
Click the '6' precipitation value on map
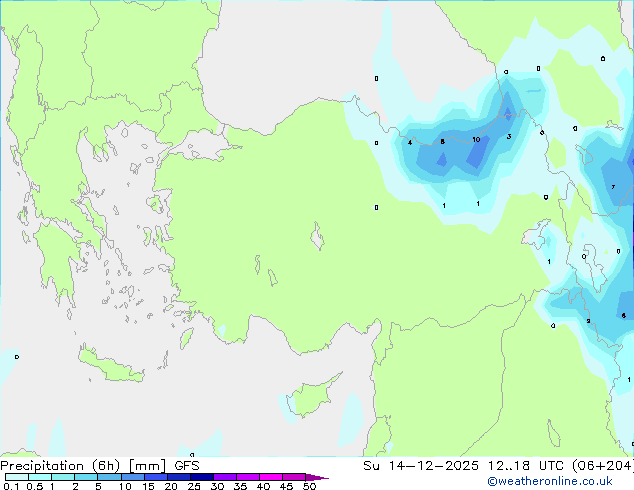[x=623, y=315]
